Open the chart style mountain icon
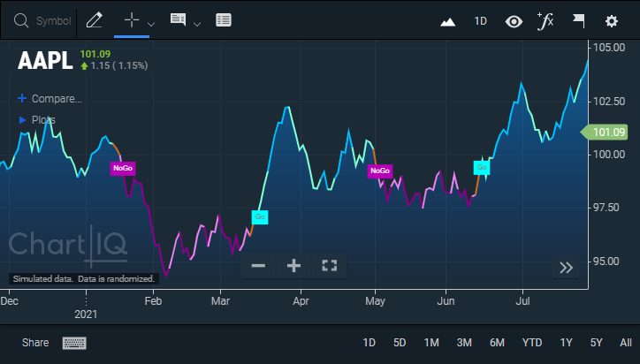 coord(448,21)
